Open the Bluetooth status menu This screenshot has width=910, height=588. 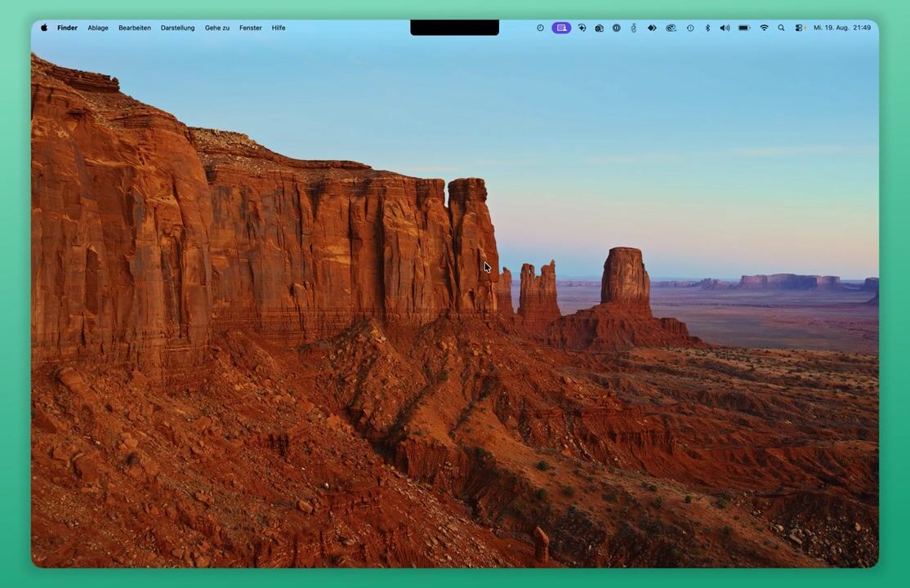[707, 27]
